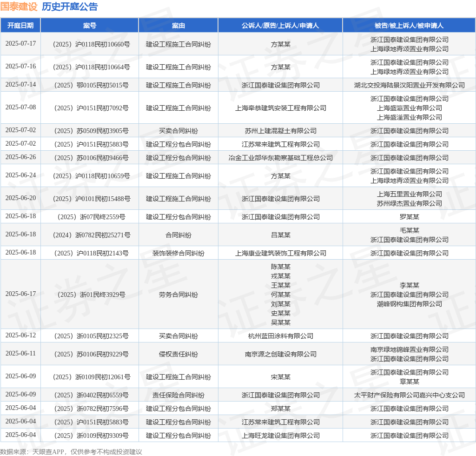Click cause 装饰装修合同纠纷
This screenshot has height=456, width=476.
[178, 254]
